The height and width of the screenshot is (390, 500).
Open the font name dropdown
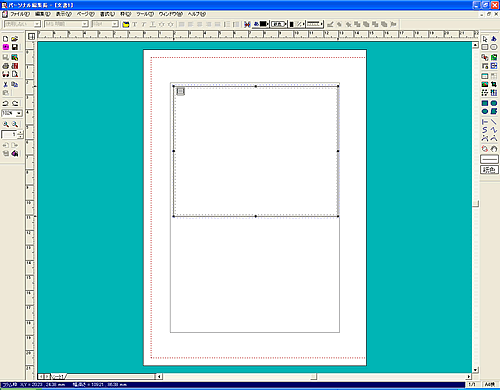click(85, 24)
